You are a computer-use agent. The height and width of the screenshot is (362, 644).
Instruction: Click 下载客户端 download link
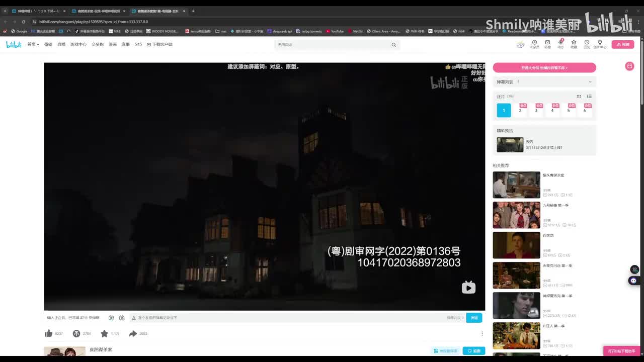[159, 44]
